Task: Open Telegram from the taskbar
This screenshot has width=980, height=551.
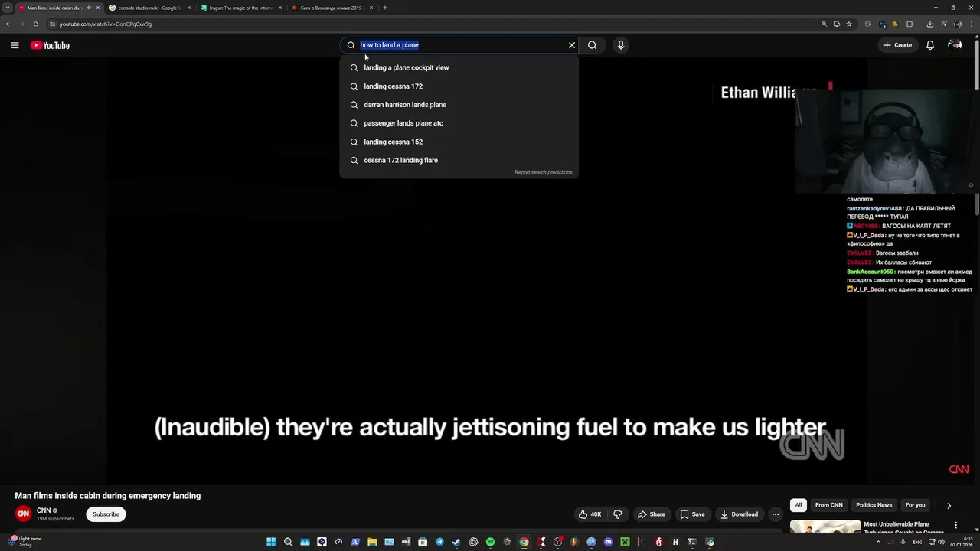Action: coord(439,542)
